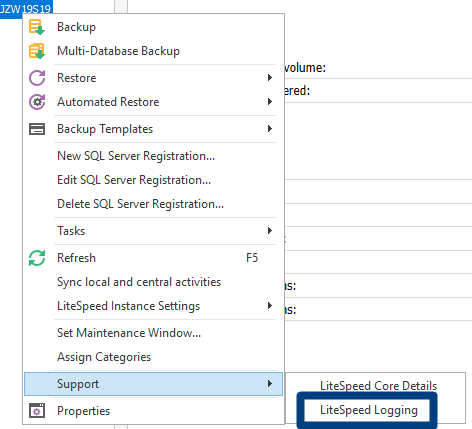This screenshot has height=429, width=472.
Task: Click the green Refresh arrows icon
Action: (37, 258)
